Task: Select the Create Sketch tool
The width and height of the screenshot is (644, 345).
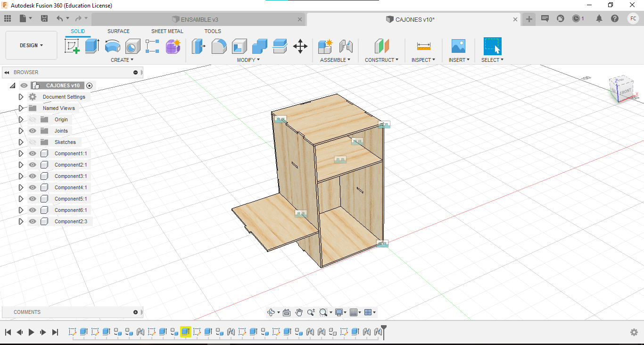Action: (x=72, y=46)
